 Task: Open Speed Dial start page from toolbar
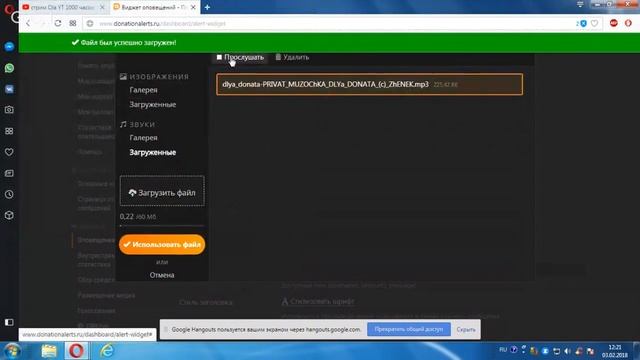[x=73, y=23]
